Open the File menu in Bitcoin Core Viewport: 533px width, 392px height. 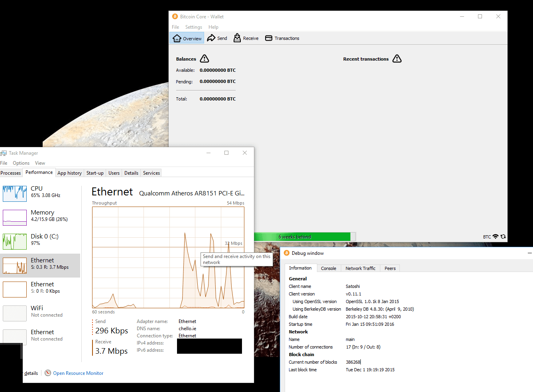point(175,27)
